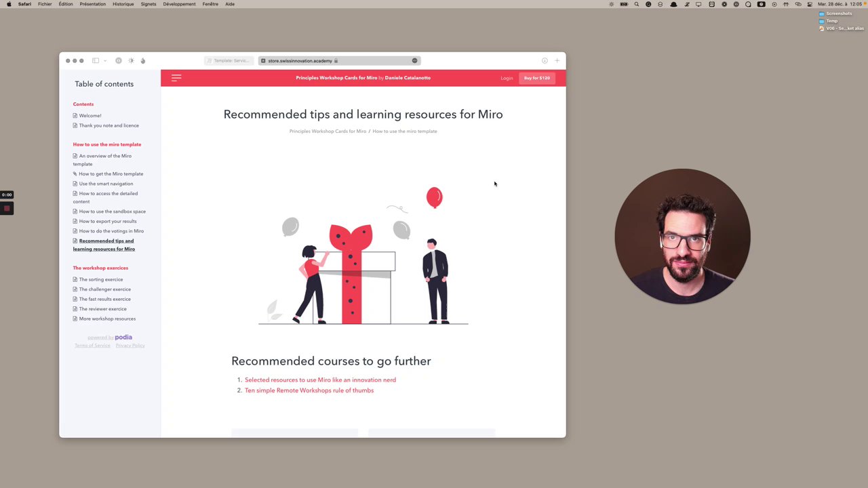Open Control Center icon in menu bar
This screenshot has width=868, height=488.
pos(809,4)
